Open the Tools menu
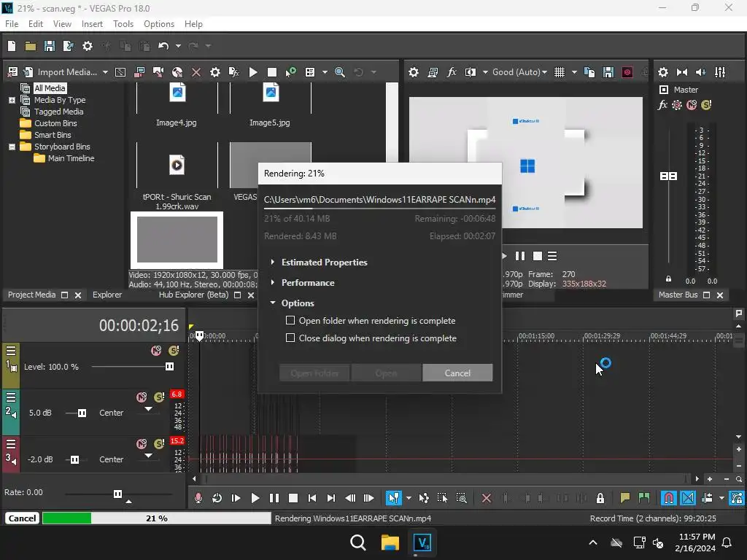Viewport: 747px width, 560px height. pos(123,24)
